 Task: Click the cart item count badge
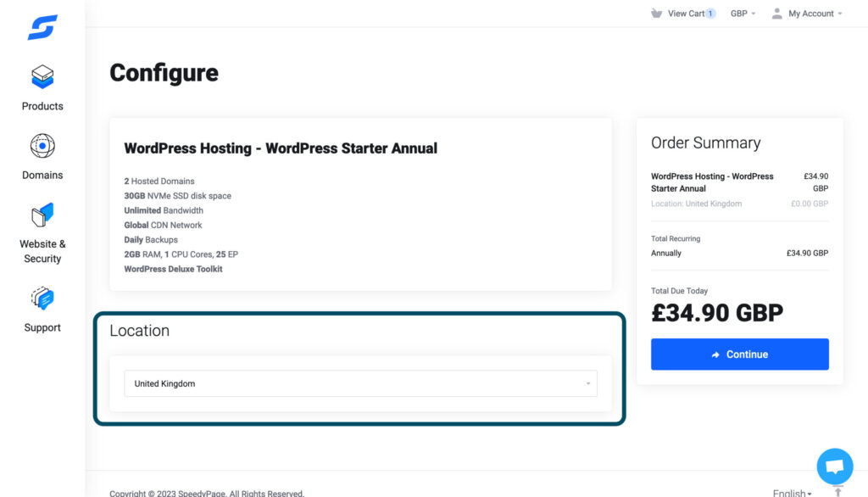coord(710,14)
